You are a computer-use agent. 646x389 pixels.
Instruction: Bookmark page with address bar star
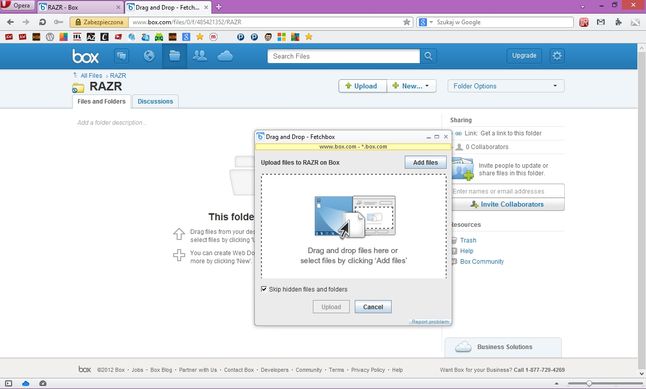pos(407,22)
